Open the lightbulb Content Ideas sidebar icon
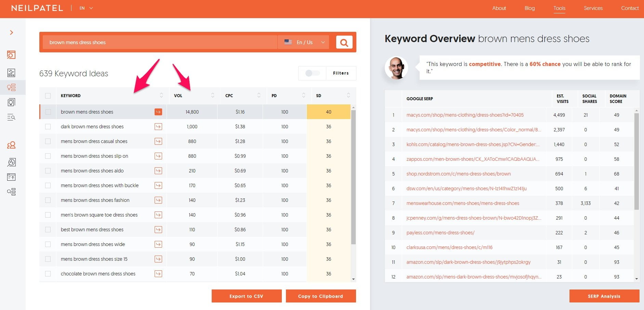Screen dimensions: 644x310 point(11,102)
